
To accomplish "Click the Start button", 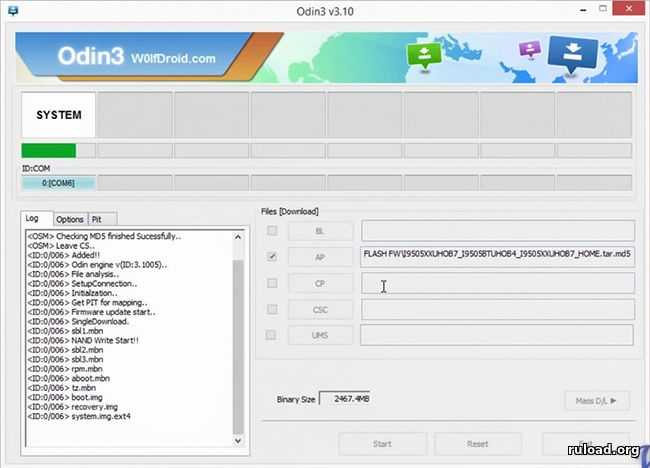I will pos(382,444).
